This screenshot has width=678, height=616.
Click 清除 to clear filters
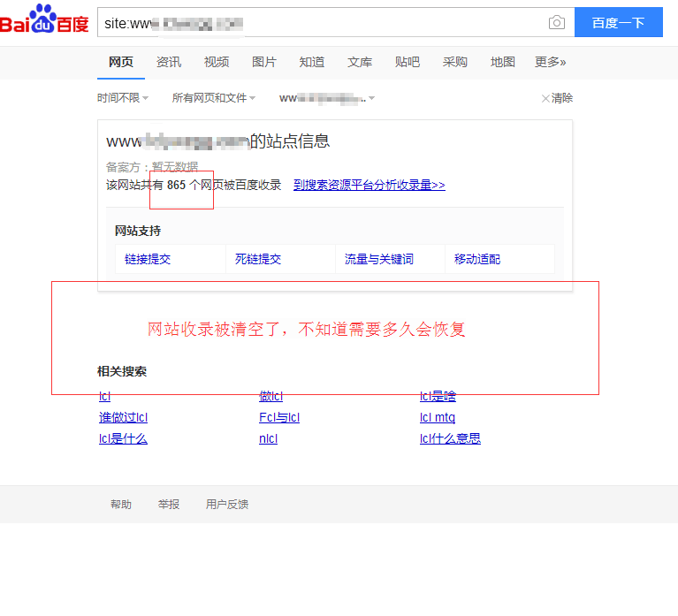pos(558,98)
